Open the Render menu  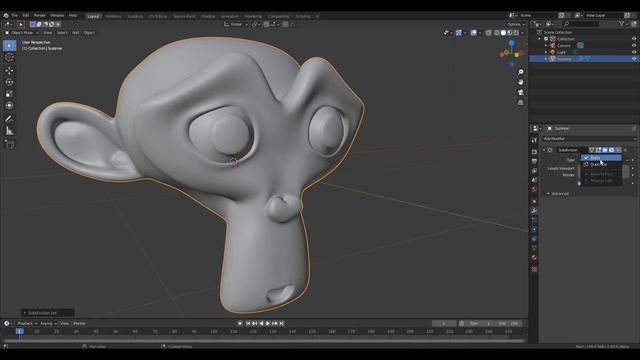click(x=40, y=16)
